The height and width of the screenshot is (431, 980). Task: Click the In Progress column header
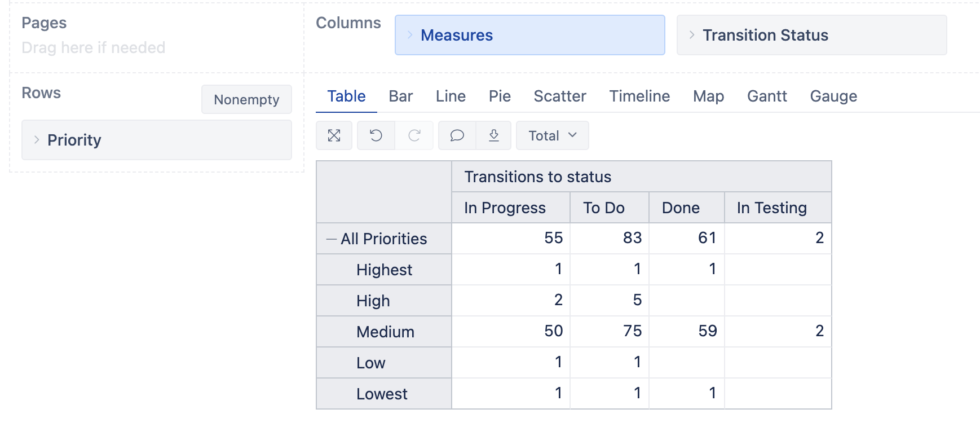coord(505,208)
